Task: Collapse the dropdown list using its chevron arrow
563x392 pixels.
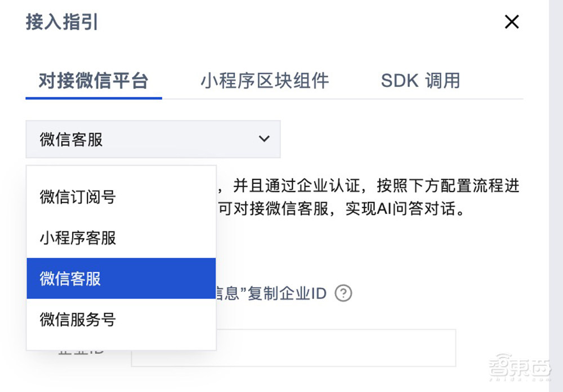Action: tap(262, 139)
